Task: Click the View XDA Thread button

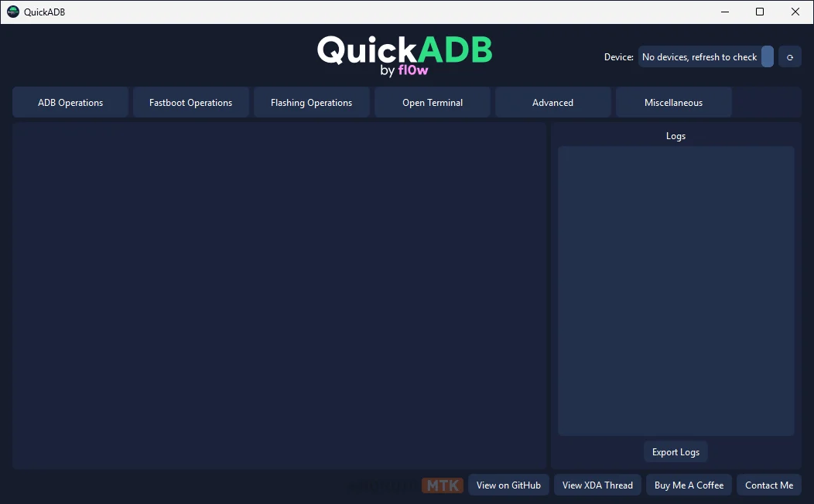Action: (x=597, y=485)
